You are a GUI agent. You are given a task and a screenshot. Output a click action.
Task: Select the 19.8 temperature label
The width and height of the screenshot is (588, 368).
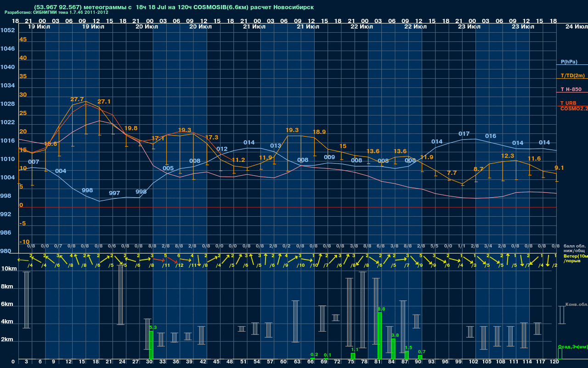pyautogui.click(x=131, y=128)
